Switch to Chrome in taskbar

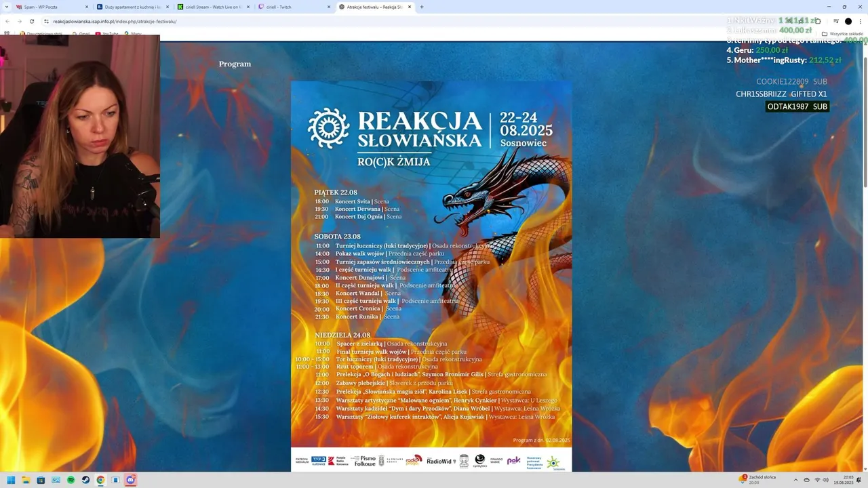(100, 480)
